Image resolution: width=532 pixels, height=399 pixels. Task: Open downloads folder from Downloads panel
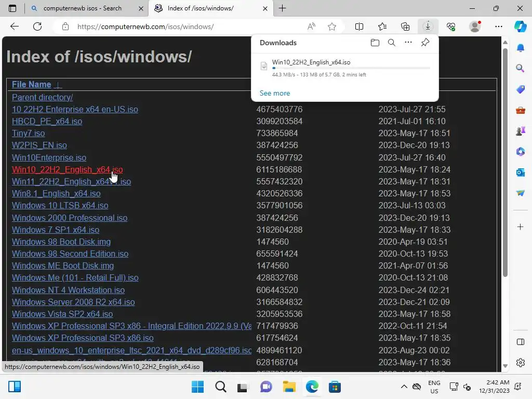[375, 43]
